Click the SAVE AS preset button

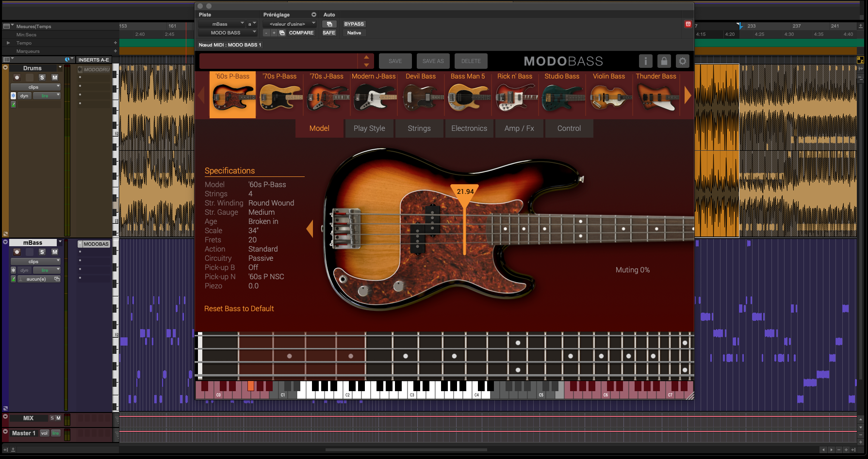point(433,61)
